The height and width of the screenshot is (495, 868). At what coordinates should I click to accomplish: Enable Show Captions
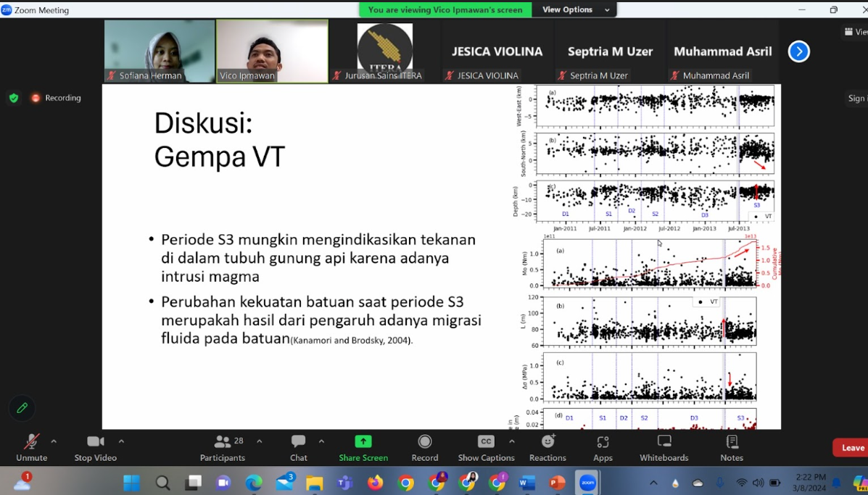click(485, 447)
